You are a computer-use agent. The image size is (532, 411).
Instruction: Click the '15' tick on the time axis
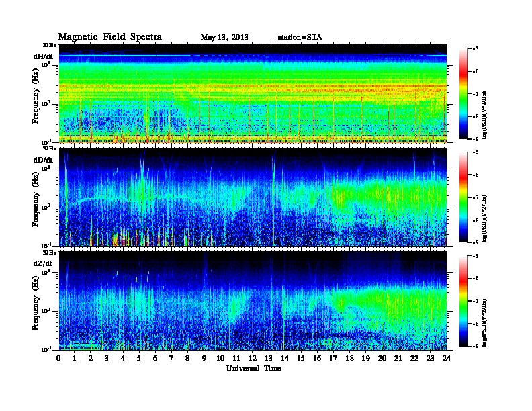[301, 359]
